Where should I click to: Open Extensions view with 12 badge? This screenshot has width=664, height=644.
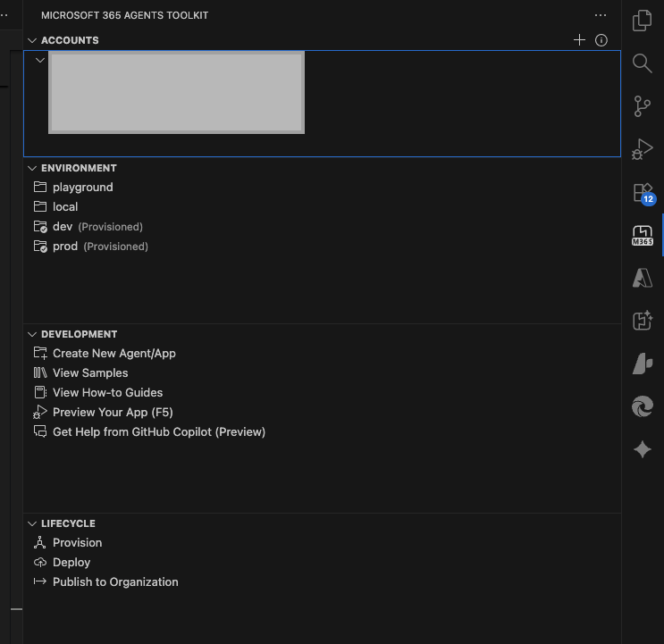coord(642,192)
